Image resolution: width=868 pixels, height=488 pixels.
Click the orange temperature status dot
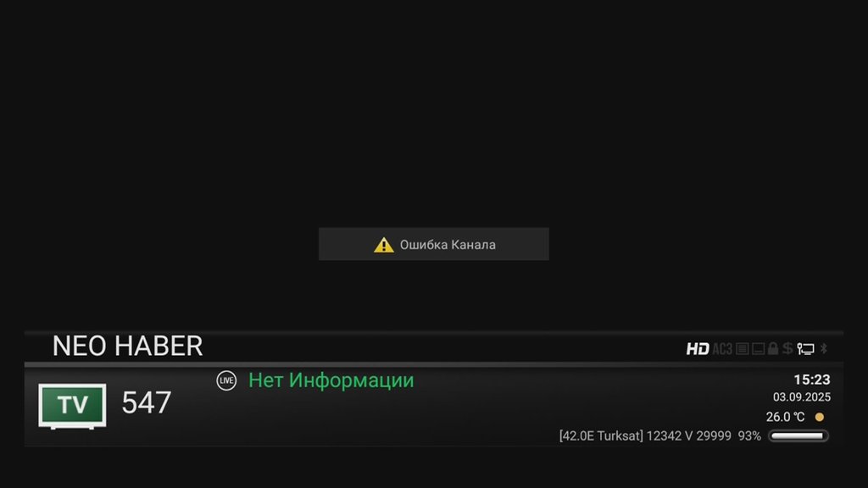(820, 417)
